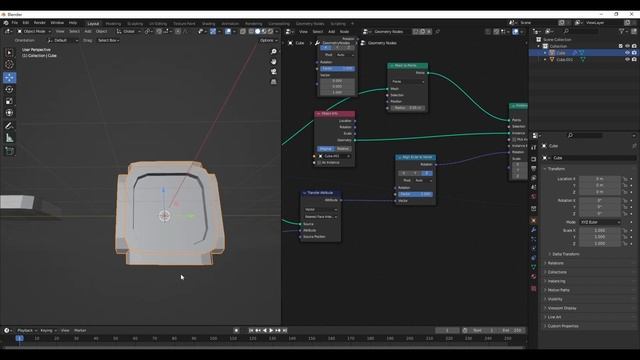The width and height of the screenshot is (640, 360).
Task: Open the File menu
Action: click(x=15, y=23)
